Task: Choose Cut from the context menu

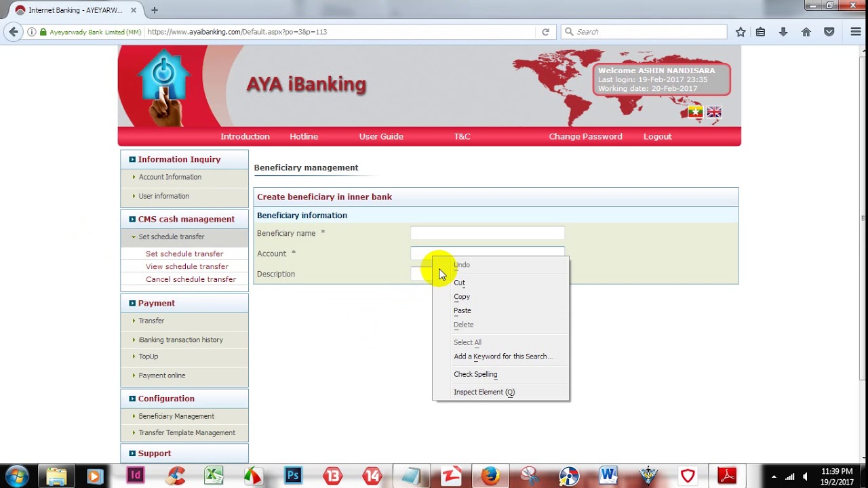Action: tap(500, 283)
